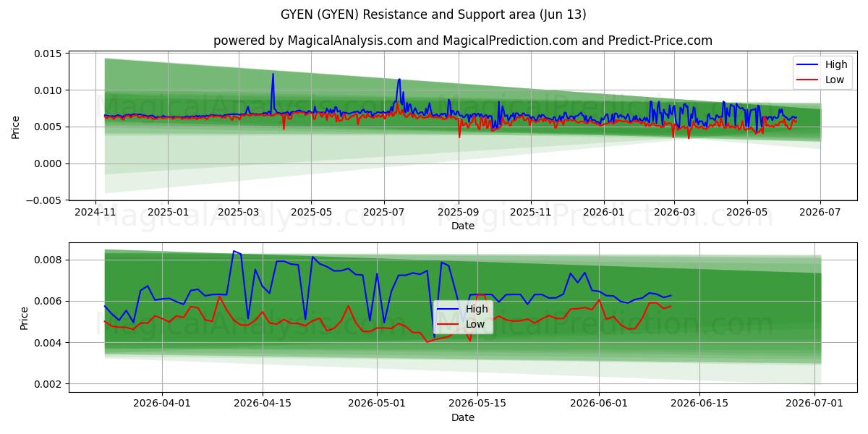Image resolution: width=868 pixels, height=434 pixels.
Task: Click the '2025-05' x-axis tick label
Action: point(311,213)
